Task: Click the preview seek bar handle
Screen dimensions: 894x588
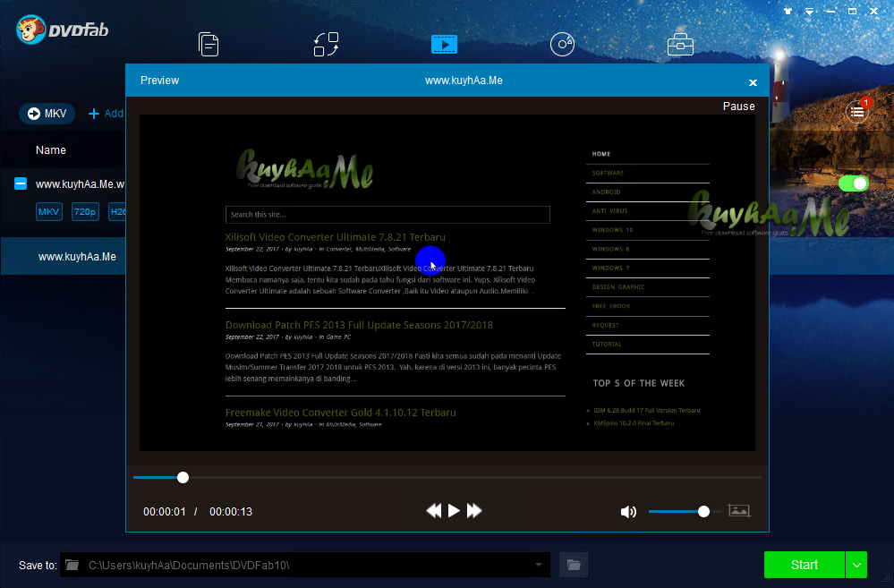Action: pyautogui.click(x=183, y=477)
